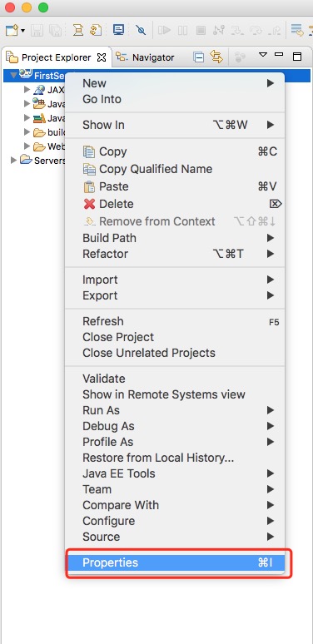This screenshot has width=313, height=644.
Task: Click the New wizard toolbar icon
Action: pos(12,30)
